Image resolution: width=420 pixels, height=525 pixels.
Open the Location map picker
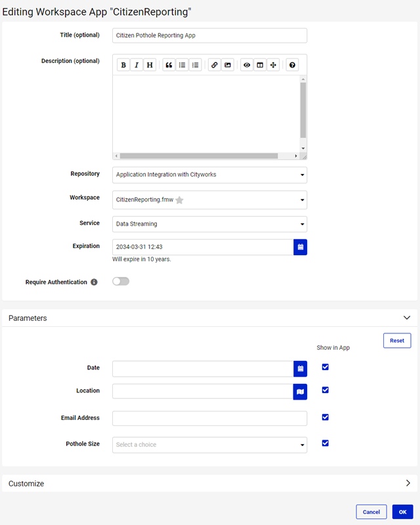(301, 392)
